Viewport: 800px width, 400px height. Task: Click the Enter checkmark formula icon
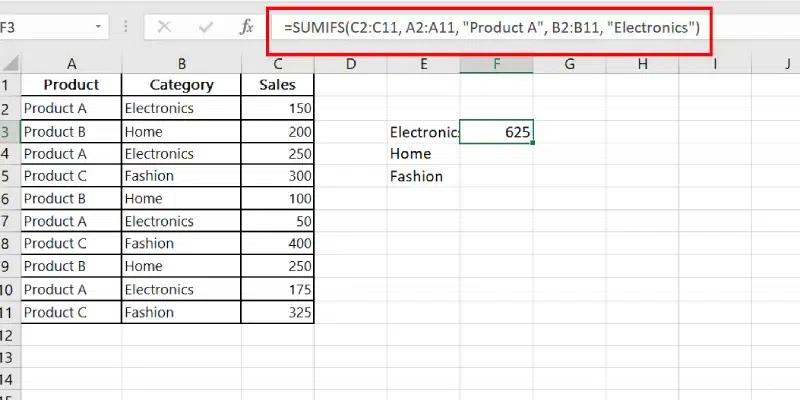pyautogui.click(x=206, y=28)
